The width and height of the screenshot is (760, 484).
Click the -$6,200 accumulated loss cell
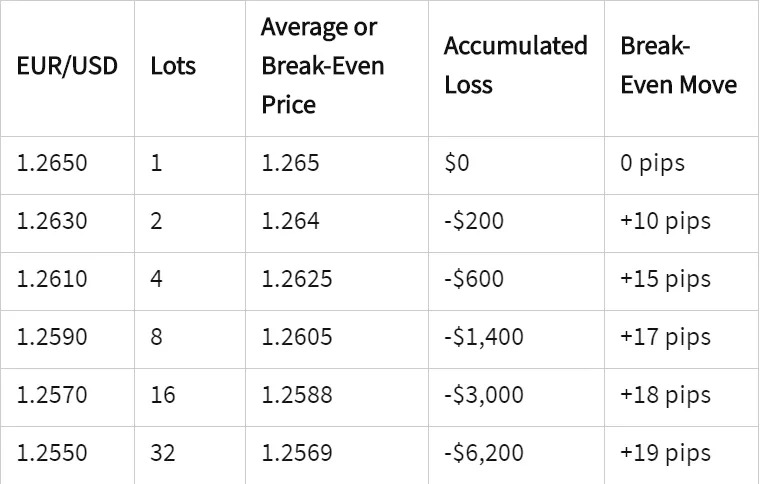click(x=484, y=453)
